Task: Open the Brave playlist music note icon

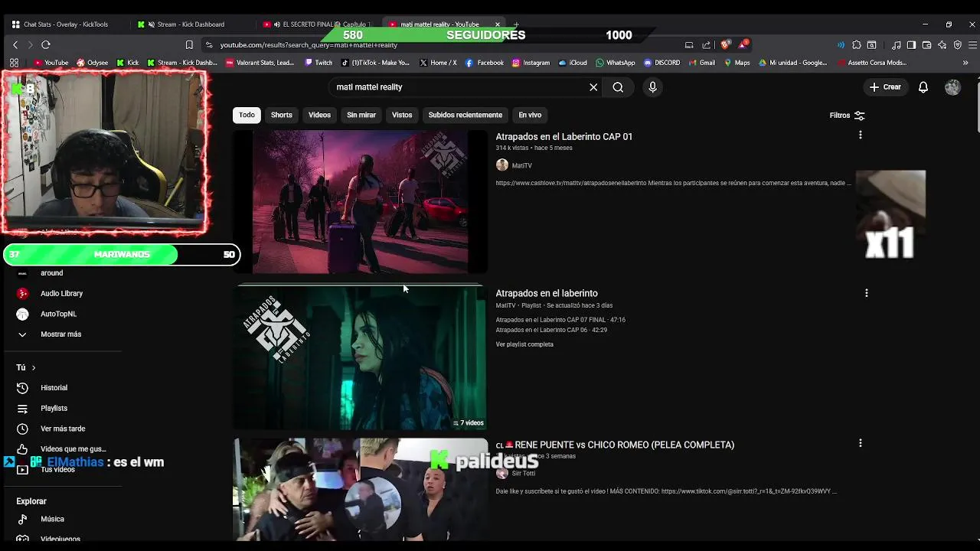Action: (897, 45)
